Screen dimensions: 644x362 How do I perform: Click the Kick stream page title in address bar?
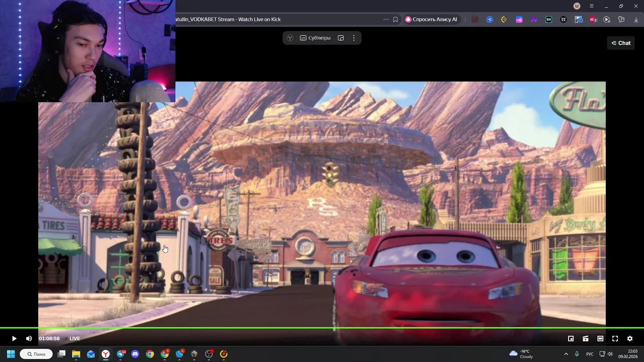(x=228, y=20)
